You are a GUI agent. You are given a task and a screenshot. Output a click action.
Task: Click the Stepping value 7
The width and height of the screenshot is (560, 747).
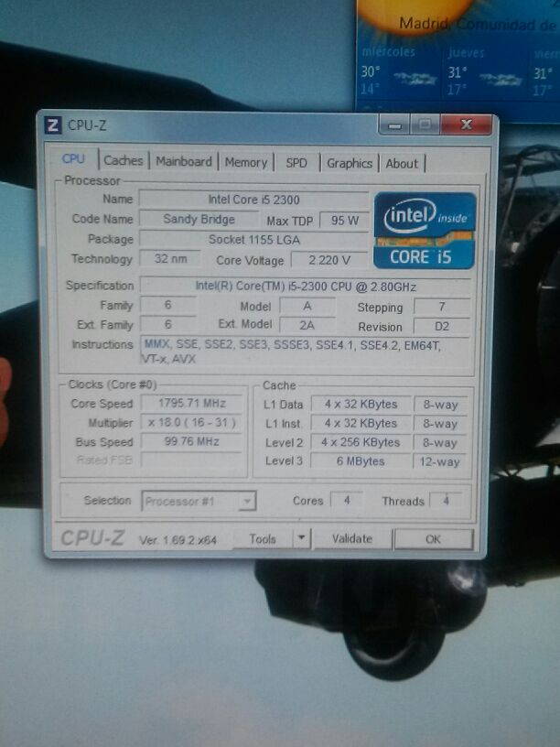[x=442, y=307]
